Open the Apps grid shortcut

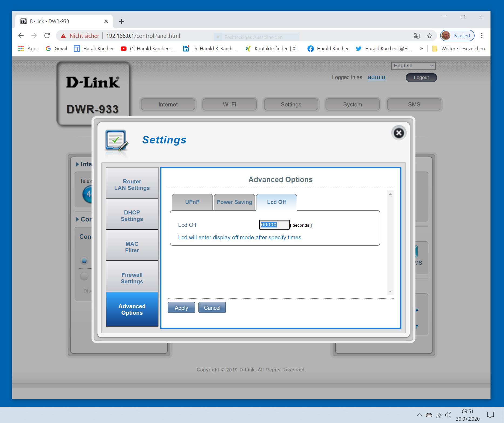(28, 49)
